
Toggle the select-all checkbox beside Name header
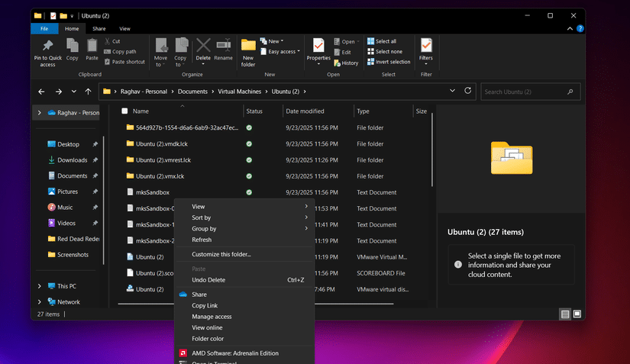tap(124, 111)
